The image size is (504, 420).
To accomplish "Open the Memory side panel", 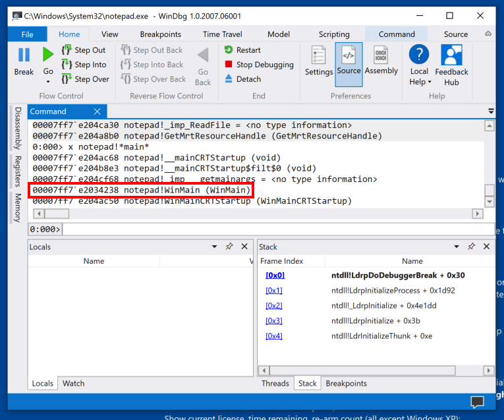I will click(x=18, y=208).
